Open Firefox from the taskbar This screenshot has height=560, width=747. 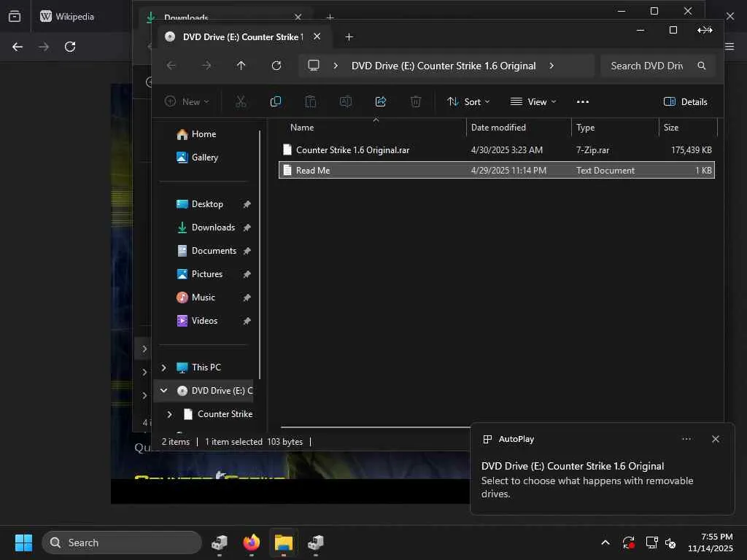(252, 542)
